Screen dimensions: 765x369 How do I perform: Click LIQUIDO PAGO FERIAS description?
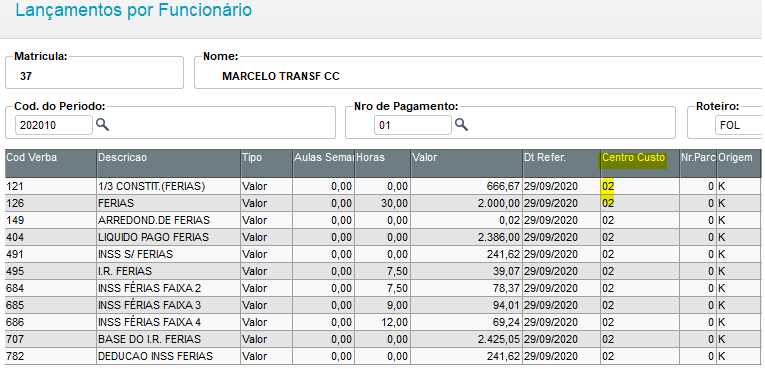[169, 237]
